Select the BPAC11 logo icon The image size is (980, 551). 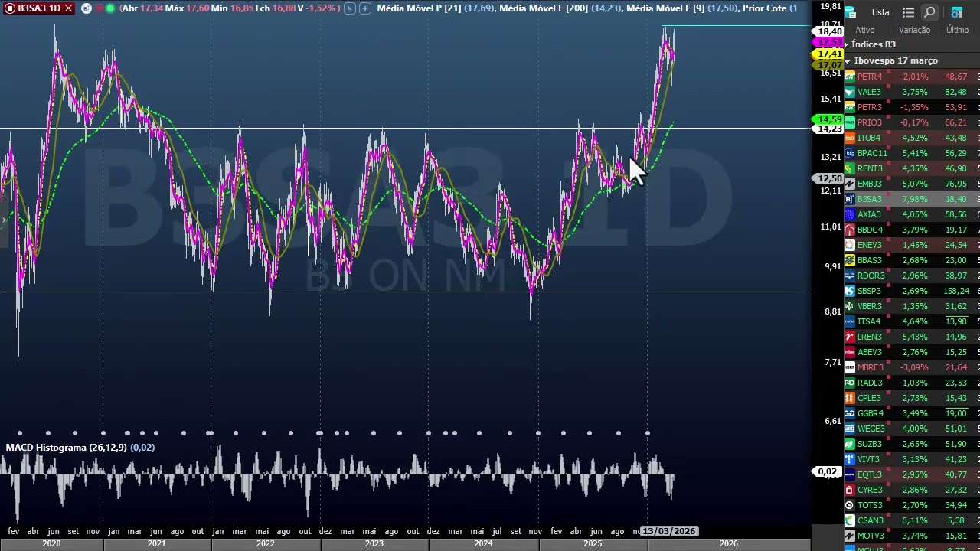850,153
